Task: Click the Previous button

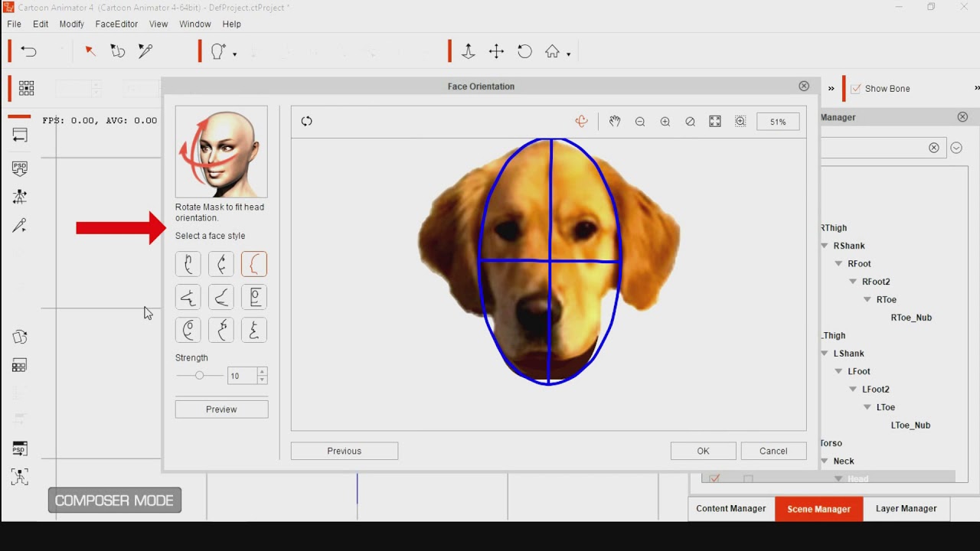Action: (x=345, y=451)
